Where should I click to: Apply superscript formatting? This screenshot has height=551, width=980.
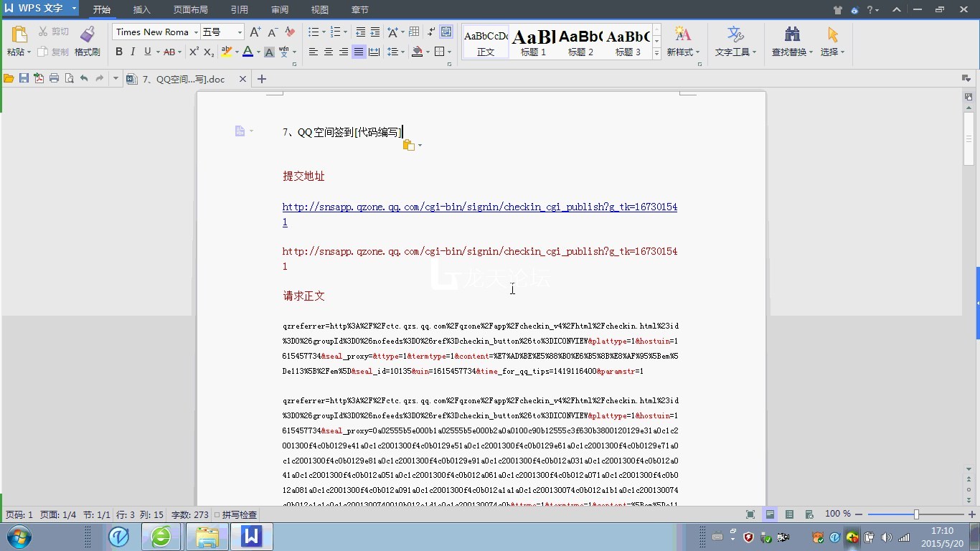tap(192, 52)
